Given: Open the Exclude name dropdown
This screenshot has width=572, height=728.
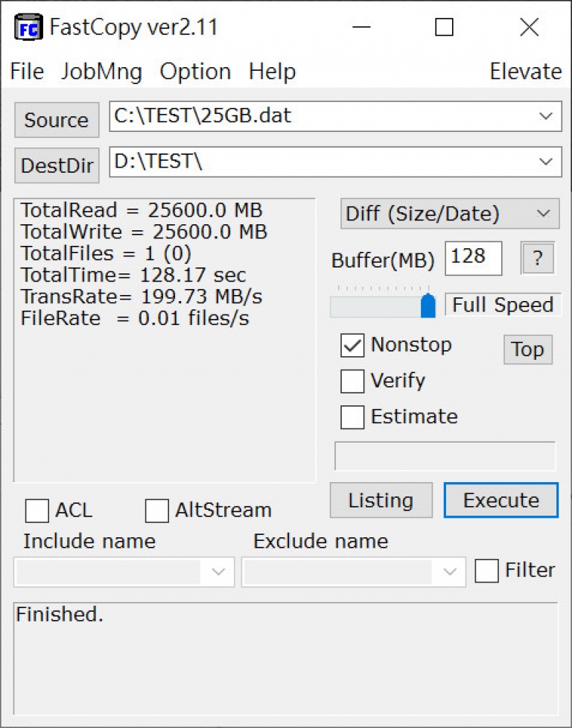Looking at the screenshot, I should click(x=354, y=572).
